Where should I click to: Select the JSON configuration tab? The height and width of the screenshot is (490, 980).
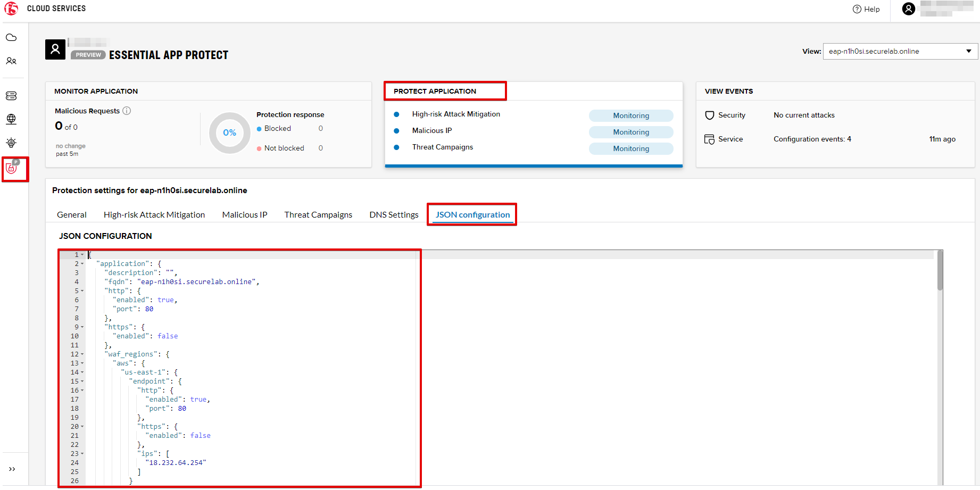472,215
